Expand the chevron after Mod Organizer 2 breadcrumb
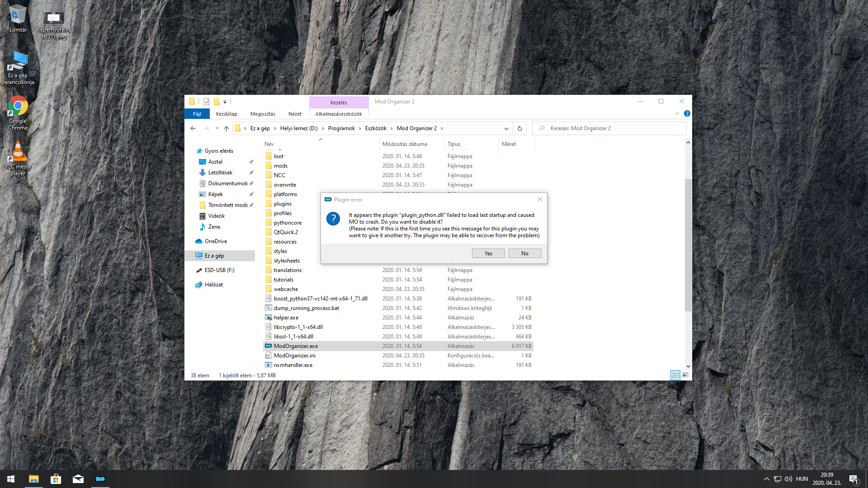 (442, 128)
